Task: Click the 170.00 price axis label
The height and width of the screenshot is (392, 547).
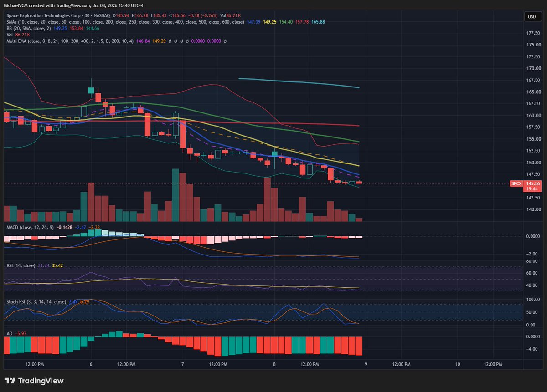Action: 533,68
